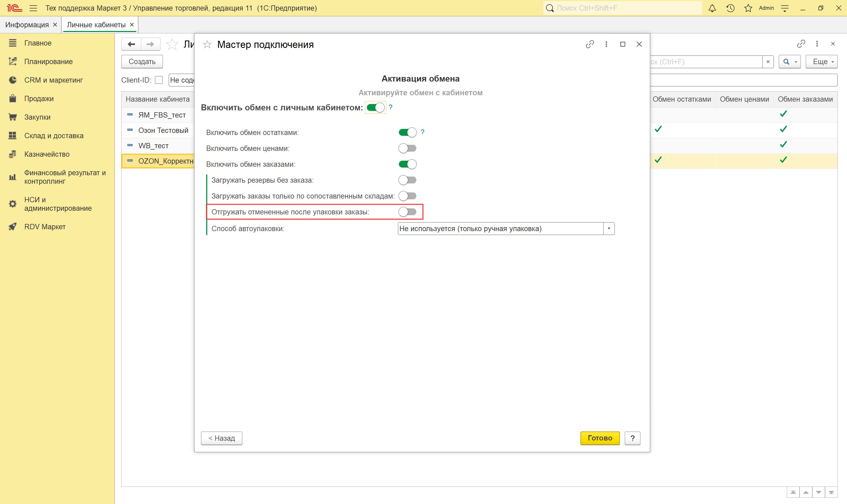Turn off Включить обмен остатками switch
The height and width of the screenshot is (504, 847).
(x=407, y=132)
